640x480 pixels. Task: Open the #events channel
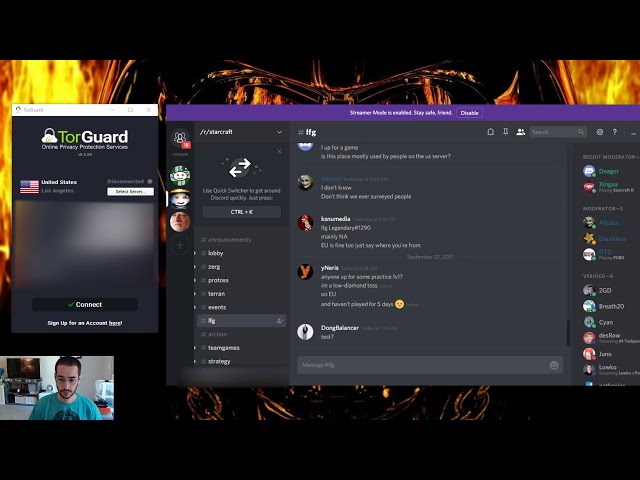[x=241, y=307]
